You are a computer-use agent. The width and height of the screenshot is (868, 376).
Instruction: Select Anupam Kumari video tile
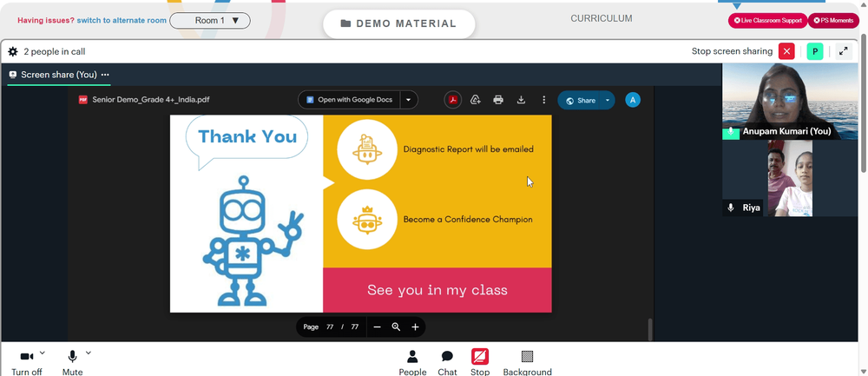click(790, 102)
